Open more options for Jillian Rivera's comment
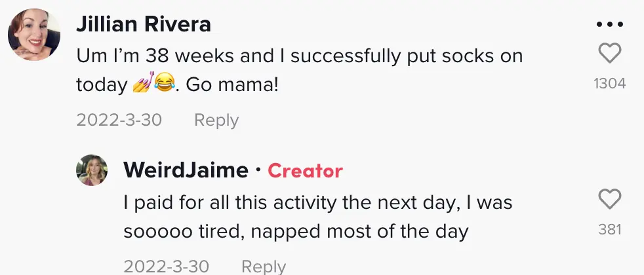Screen dimensions: 644x275 pos(609,24)
